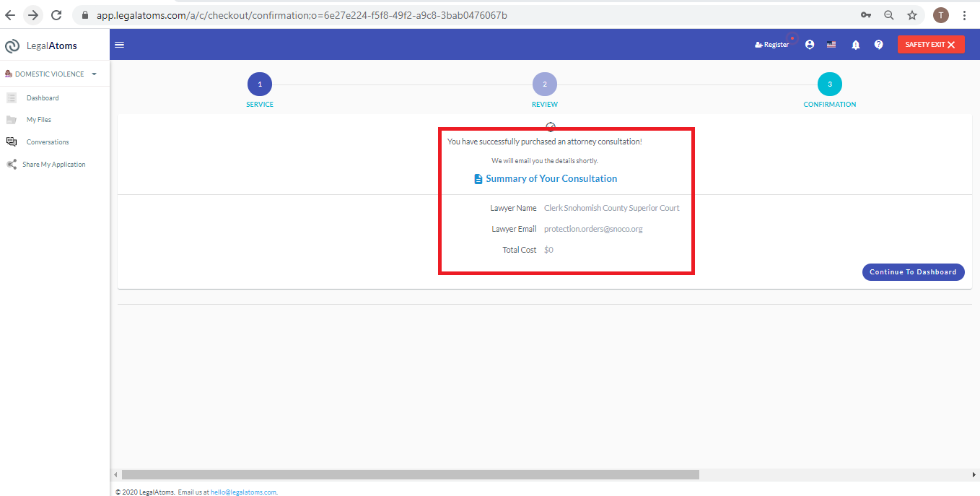Open the user account icon
The image size is (980, 496).
tap(810, 45)
